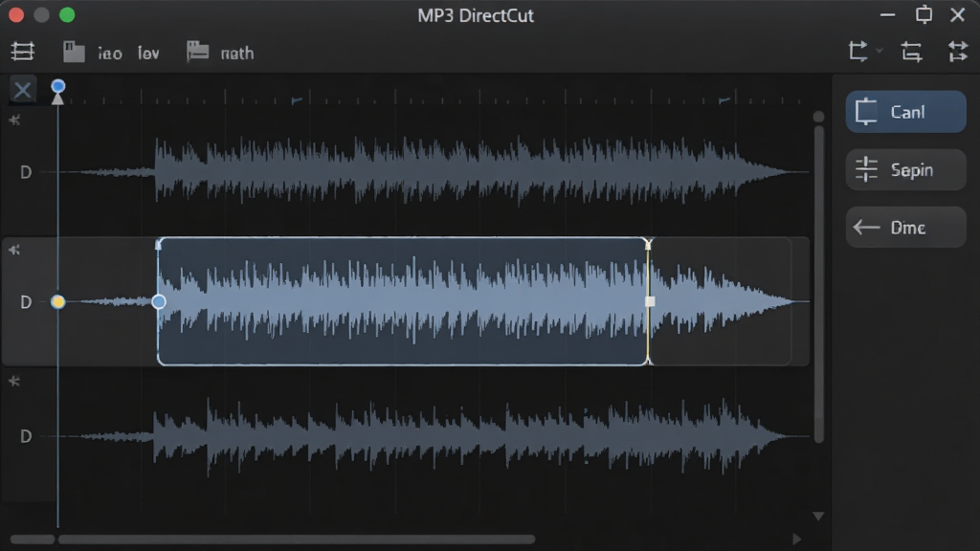Click the X button at the timeline's left corner
980x551 pixels.
[23, 90]
